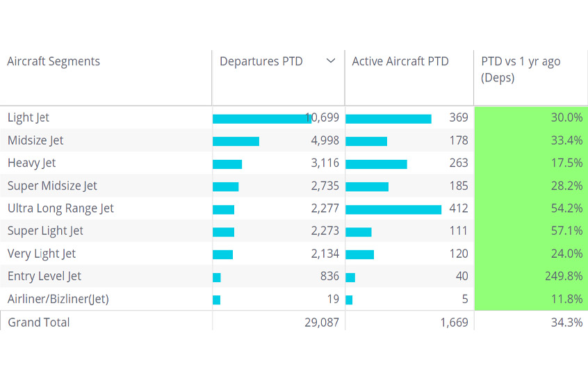Click the Aircraft Segments column header
Image resolution: width=588 pixels, height=392 pixels.
point(54,61)
